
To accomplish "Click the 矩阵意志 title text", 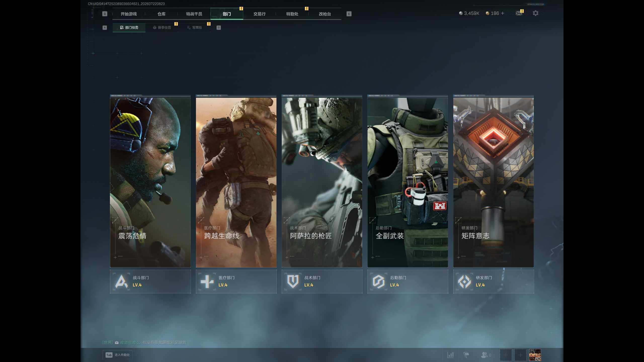I will [475, 236].
